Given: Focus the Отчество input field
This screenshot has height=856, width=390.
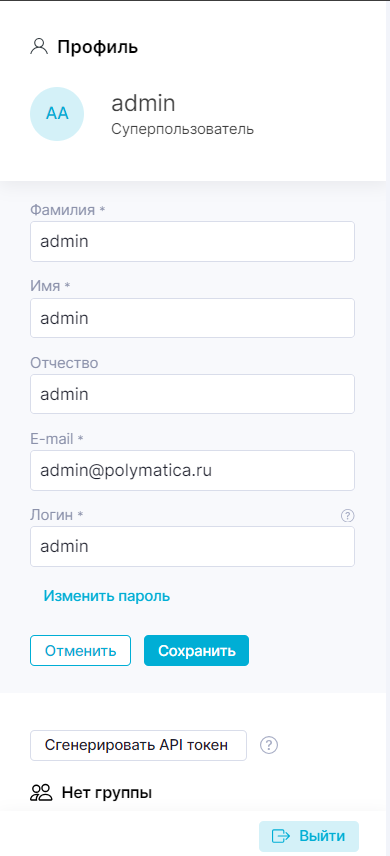Looking at the screenshot, I should coord(192,394).
